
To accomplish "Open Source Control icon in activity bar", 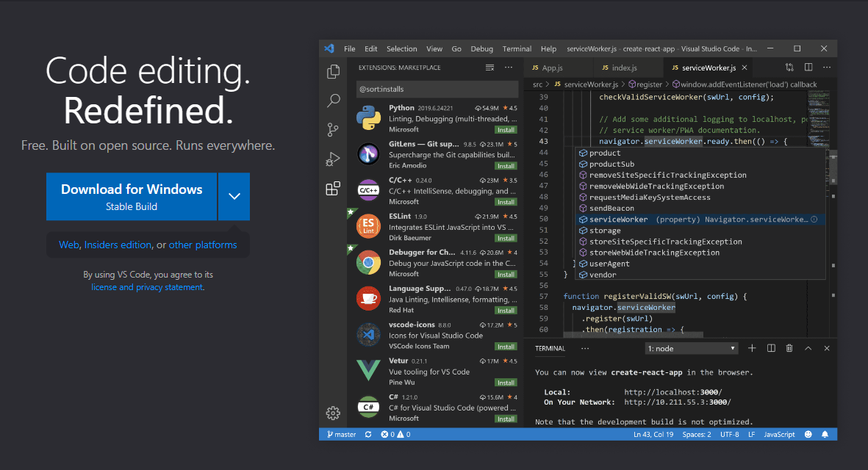I will click(333, 130).
